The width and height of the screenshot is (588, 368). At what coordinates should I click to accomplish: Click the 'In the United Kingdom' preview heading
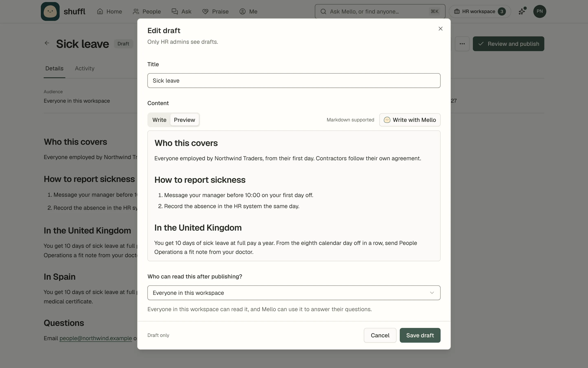pyautogui.click(x=198, y=228)
